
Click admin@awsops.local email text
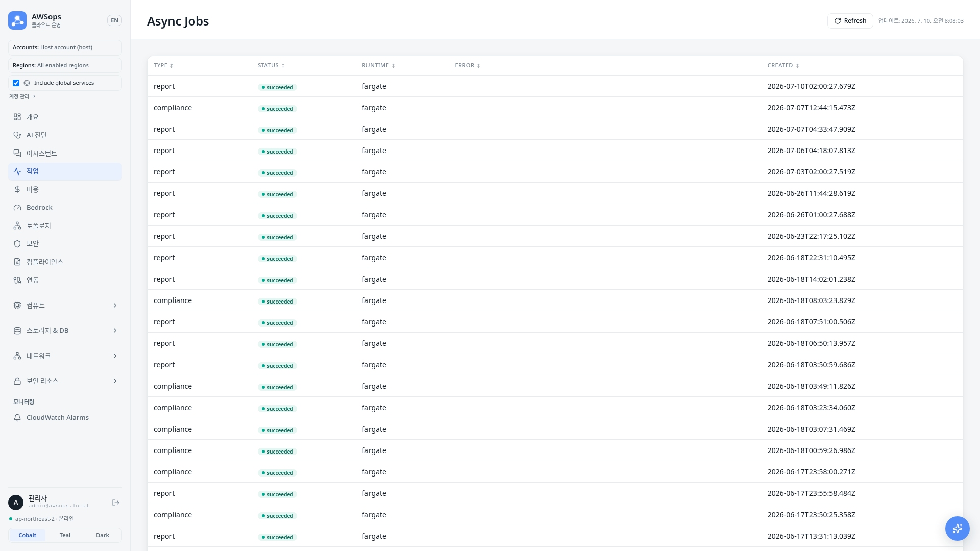point(59,506)
